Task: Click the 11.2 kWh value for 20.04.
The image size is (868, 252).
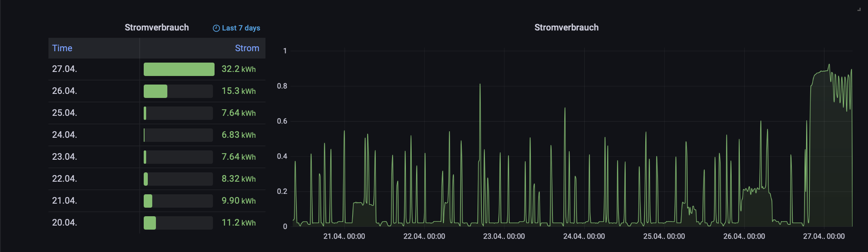Action: (x=239, y=223)
